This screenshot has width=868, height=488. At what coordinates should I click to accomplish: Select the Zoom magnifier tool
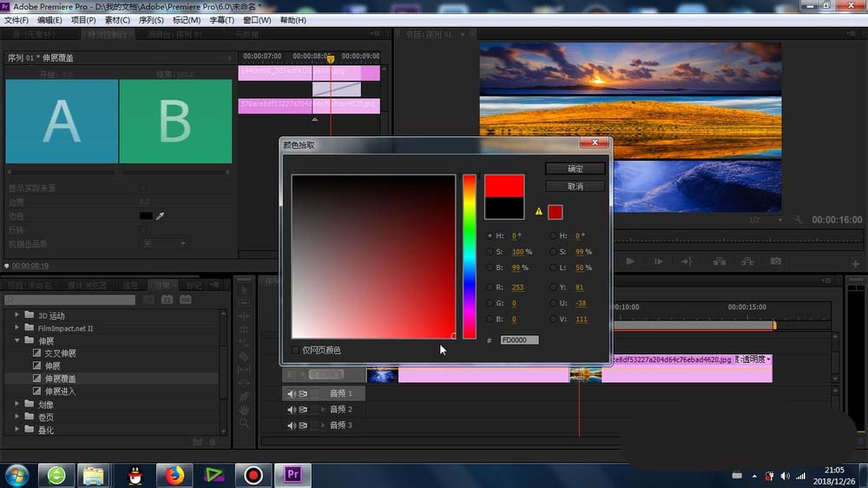[x=244, y=423]
